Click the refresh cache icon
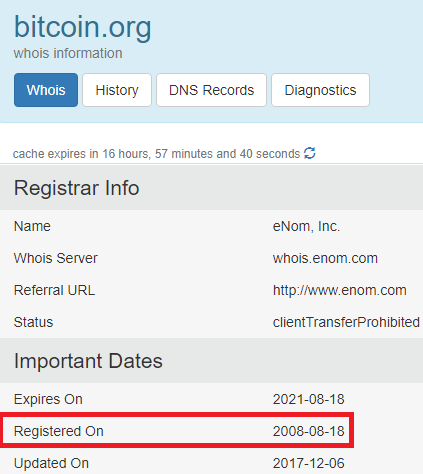 [310, 153]
